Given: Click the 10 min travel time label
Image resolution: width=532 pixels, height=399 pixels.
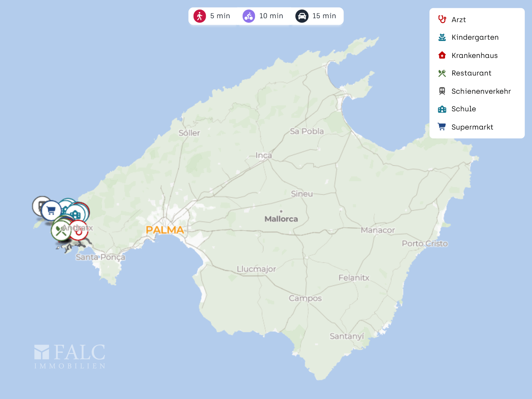Looking at the screenshot, I should pyautogui.click(x=271, y=16).
